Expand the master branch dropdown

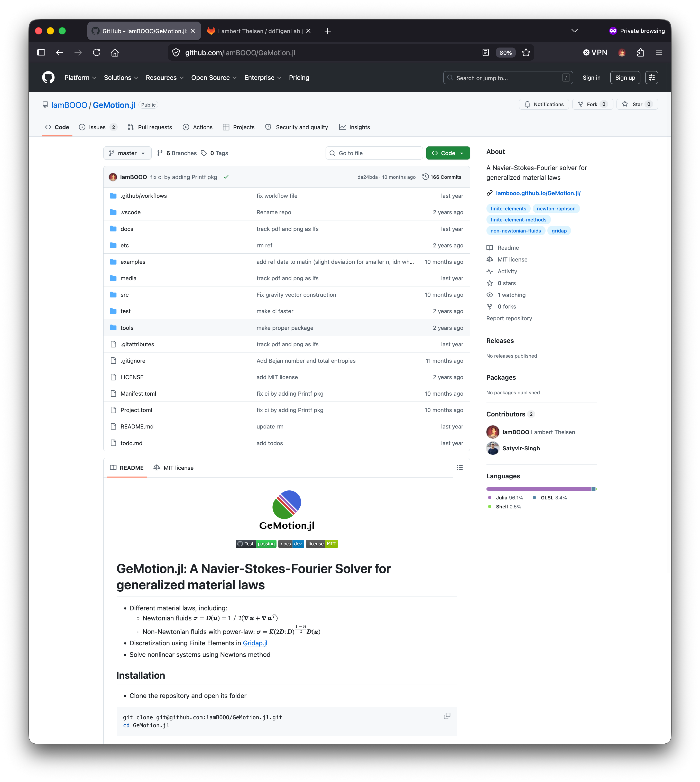coord(127,153)
